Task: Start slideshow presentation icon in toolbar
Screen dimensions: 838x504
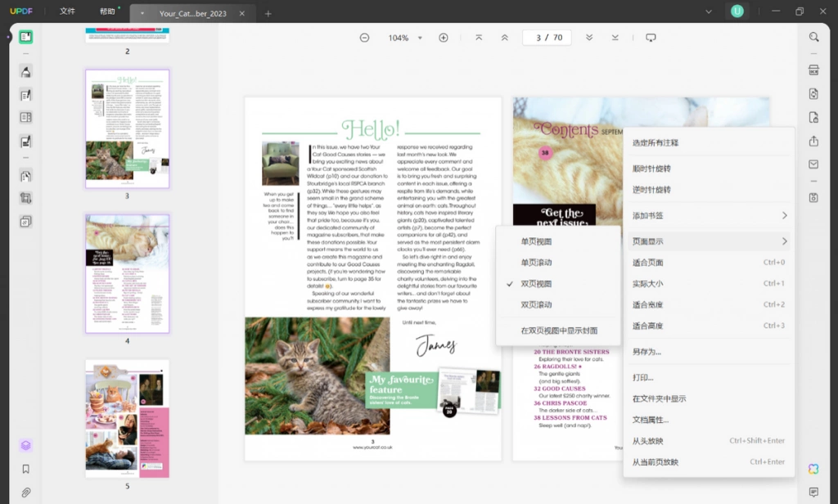Action: tap(651, 38)
